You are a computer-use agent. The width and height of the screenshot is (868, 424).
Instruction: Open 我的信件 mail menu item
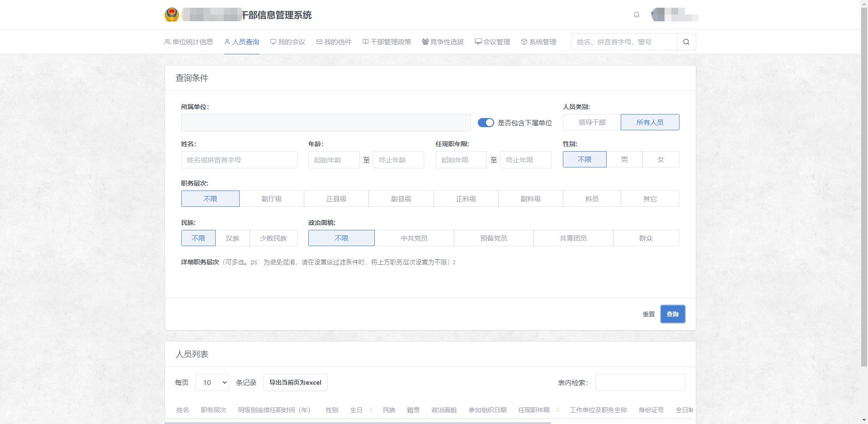pos(334,42)
